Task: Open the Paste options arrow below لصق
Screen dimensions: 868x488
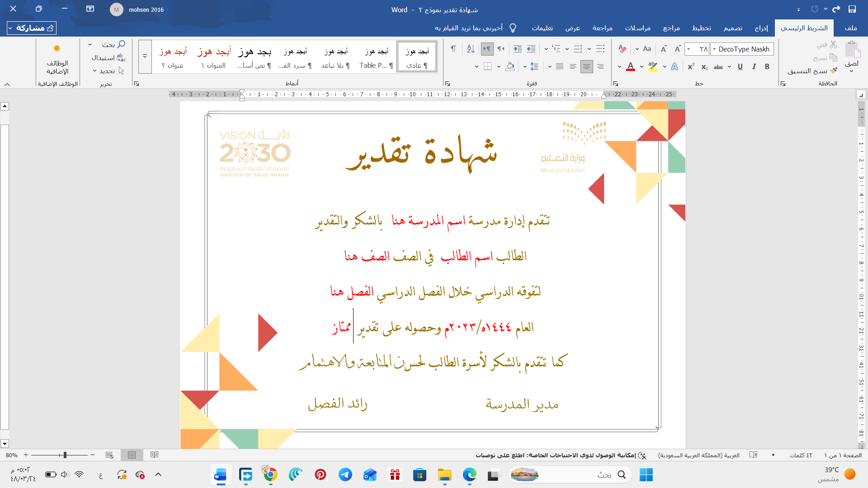Action: (852, 72)
